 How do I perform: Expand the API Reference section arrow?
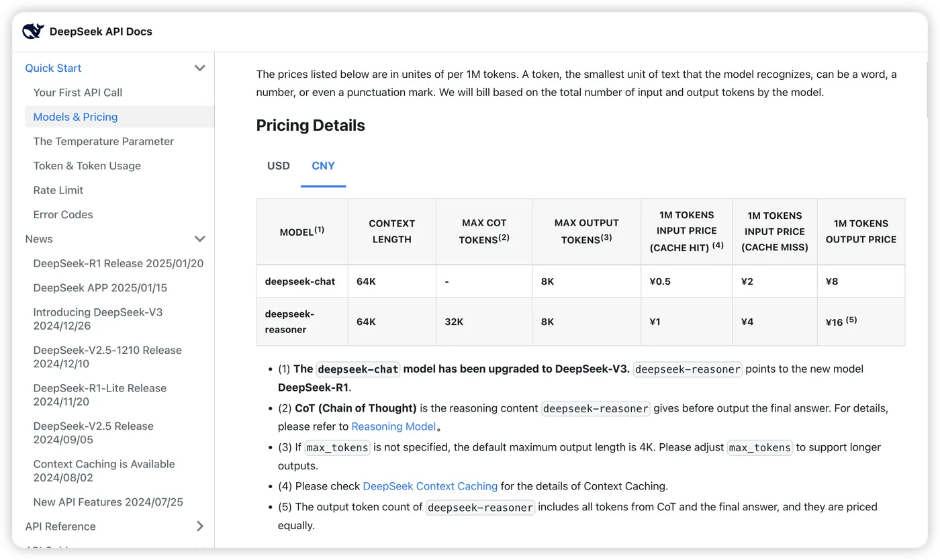point(199,526)
